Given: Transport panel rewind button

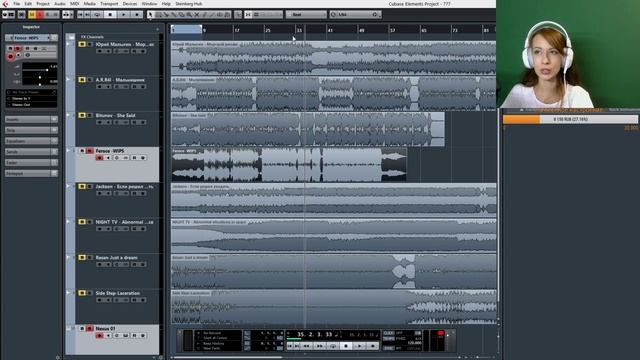Looking at the screenshot, I should (x=306, y=346).
